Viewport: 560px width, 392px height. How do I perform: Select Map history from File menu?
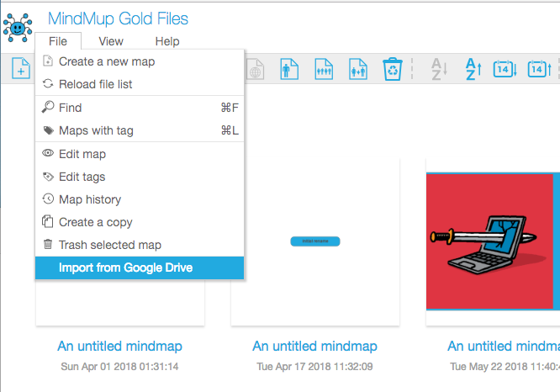90,199
